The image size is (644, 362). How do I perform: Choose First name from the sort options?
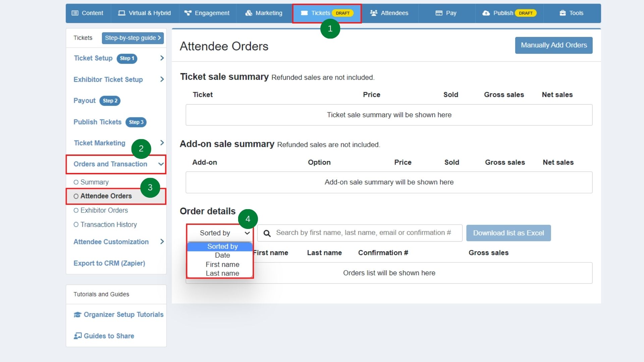pos(222,264)
